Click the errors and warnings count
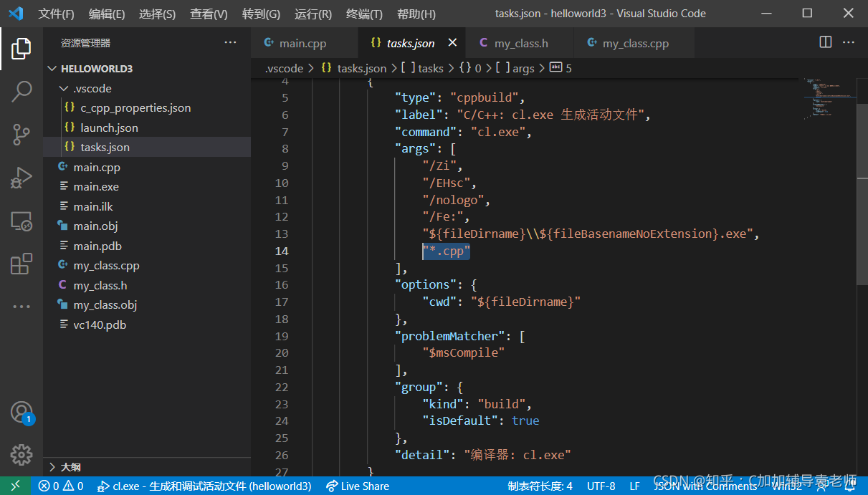This screenshot has height=495, width=868. pos(61,486)
